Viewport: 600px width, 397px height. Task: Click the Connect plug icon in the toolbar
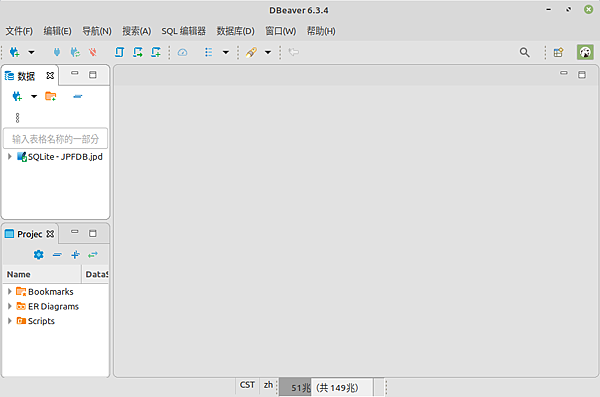[57, 52]
